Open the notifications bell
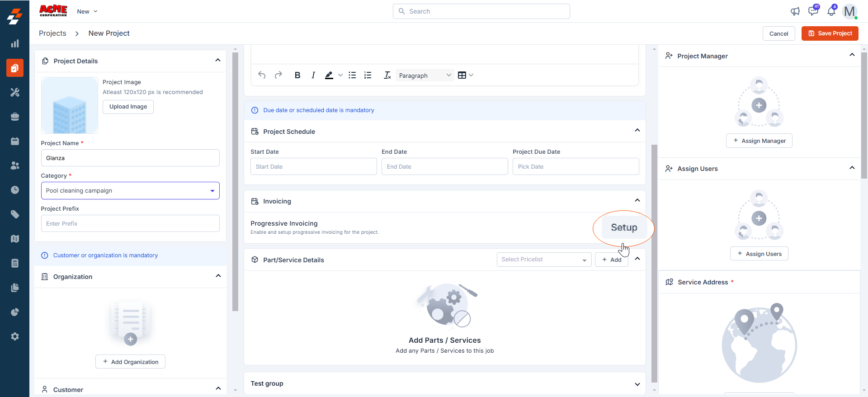The width and height of the screenshot is (868, 397). [x=831, y=11]
